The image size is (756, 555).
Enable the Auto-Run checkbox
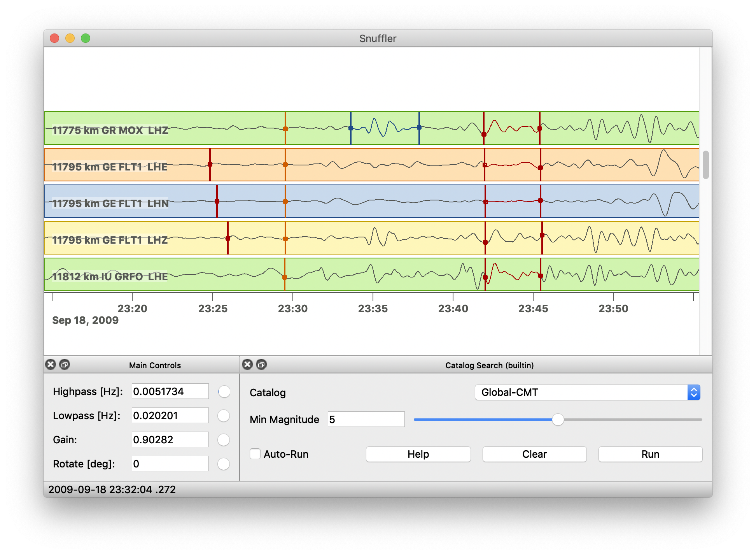point(255,454)
